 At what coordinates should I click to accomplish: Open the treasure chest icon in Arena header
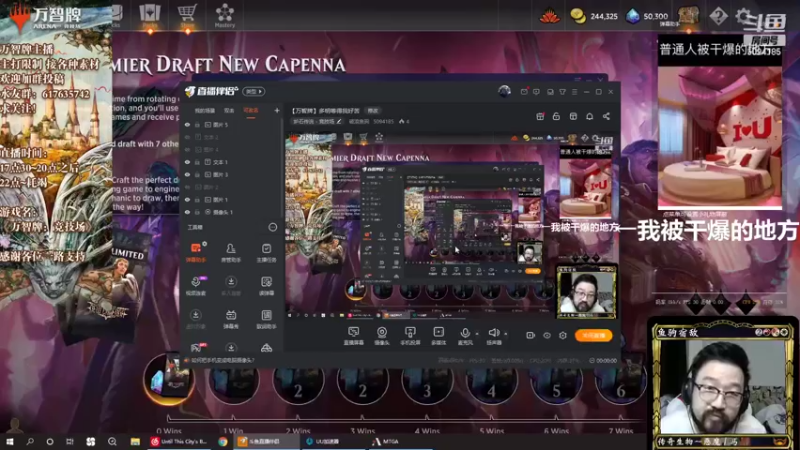coord(688,16)
